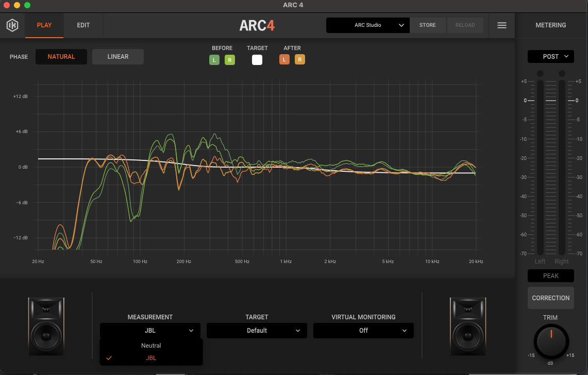Click the Trim knob
Image resolution: width=588 pixels, height=375 pixels.
click(551, 342)
